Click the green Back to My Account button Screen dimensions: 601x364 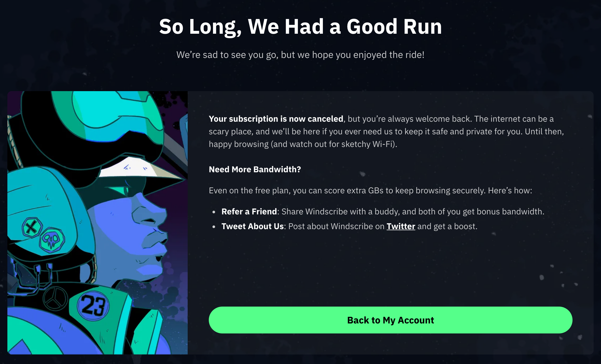click(390, 320)
